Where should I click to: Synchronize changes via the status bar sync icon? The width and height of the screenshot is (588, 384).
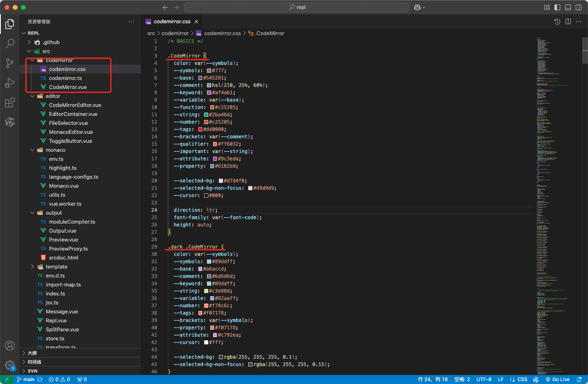40,380
